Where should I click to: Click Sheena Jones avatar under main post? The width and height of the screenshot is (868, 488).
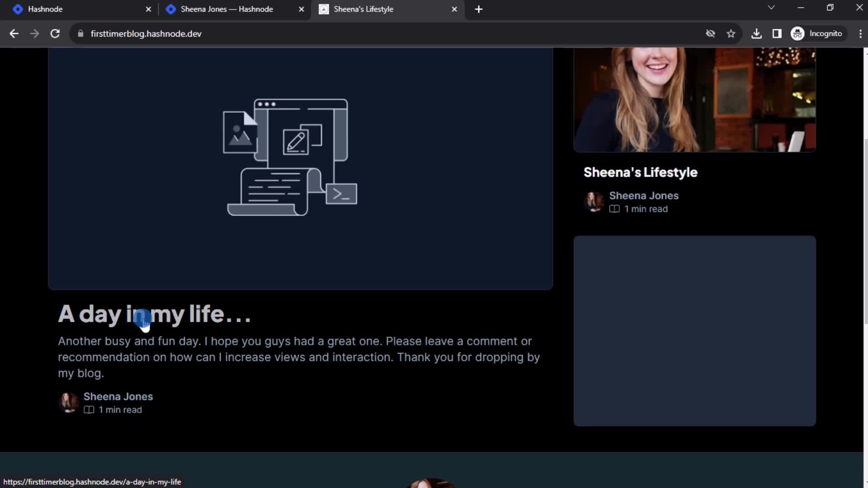pyautogui.click(x=68, y=402)
